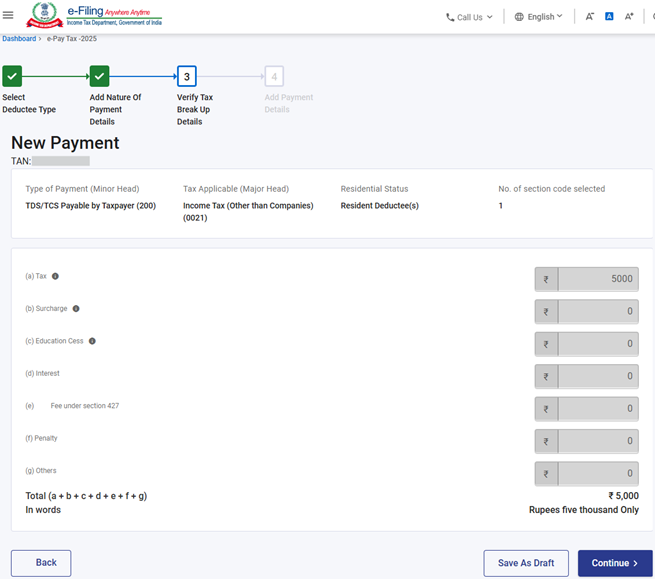Click the info icon beside Tax
The height and width of the screenshot is (579, 655).
point(55,276)
